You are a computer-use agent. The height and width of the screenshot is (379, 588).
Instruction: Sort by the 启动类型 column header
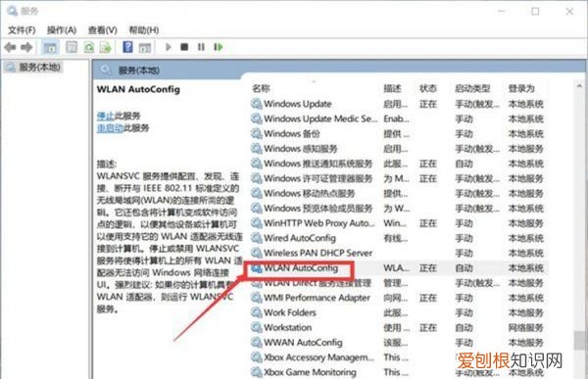point(472,88)
